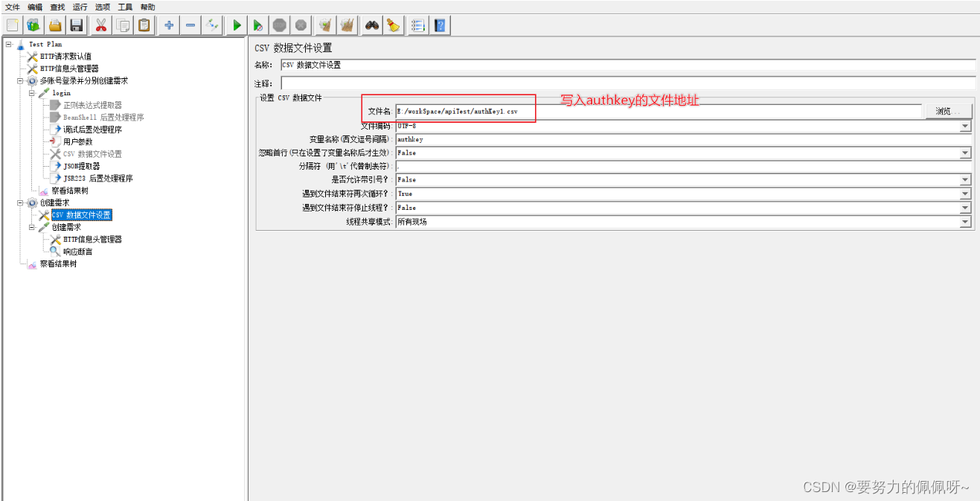Open the 线程共享模式 dropdown
The image size is (980, 501).
tap(965, 222)
